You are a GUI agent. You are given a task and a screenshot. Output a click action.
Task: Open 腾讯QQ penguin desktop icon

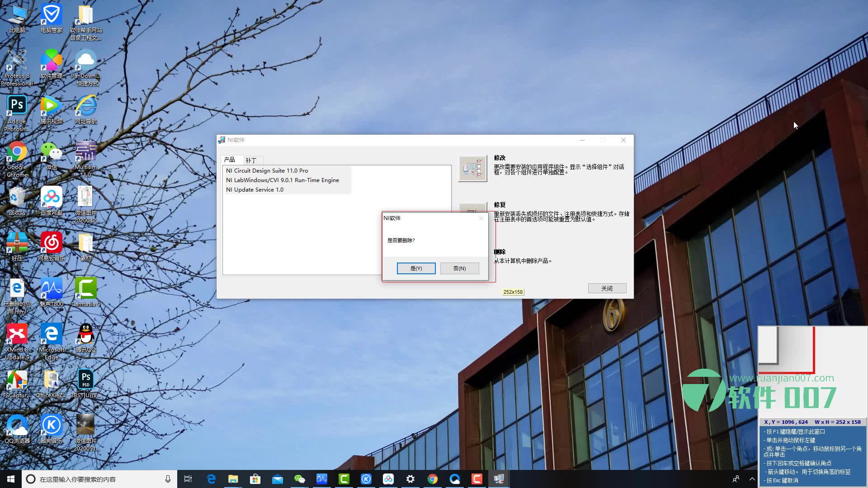click(85, 335)
